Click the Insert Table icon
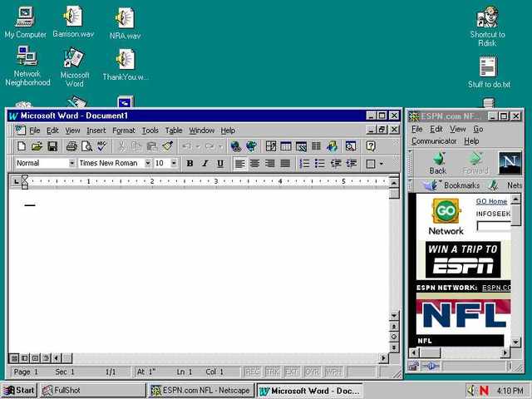The image size is (532, 399). pos(286,146)
